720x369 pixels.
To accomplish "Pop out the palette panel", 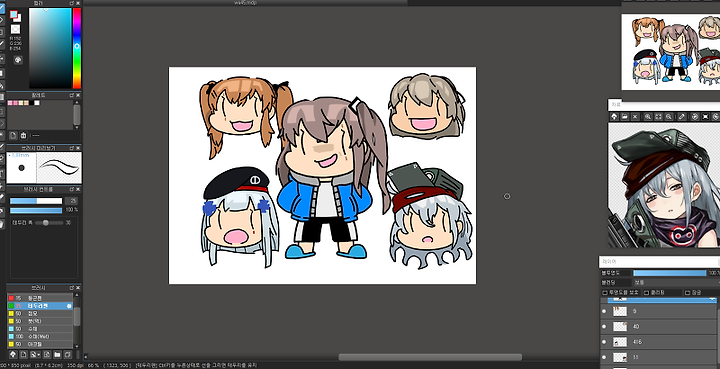I will (72, 95).
